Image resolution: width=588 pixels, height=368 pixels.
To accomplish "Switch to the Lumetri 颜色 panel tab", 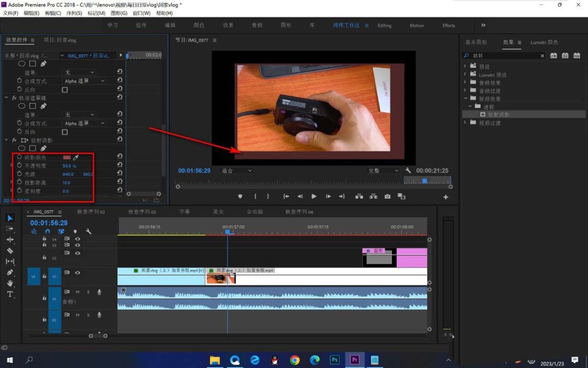I will (544, 43).
